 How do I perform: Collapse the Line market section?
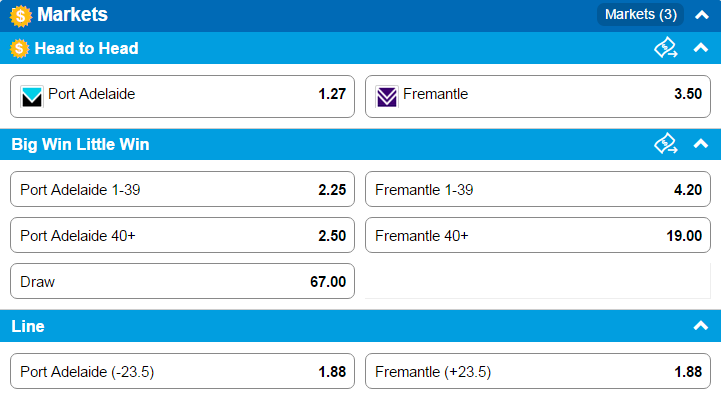(701, 326)
